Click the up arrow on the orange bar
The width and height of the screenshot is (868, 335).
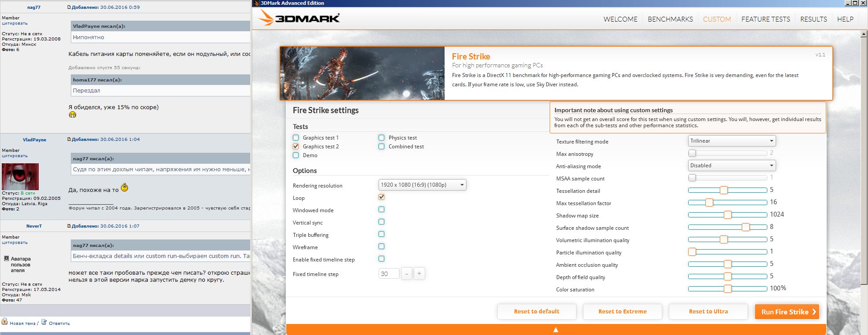556,330
